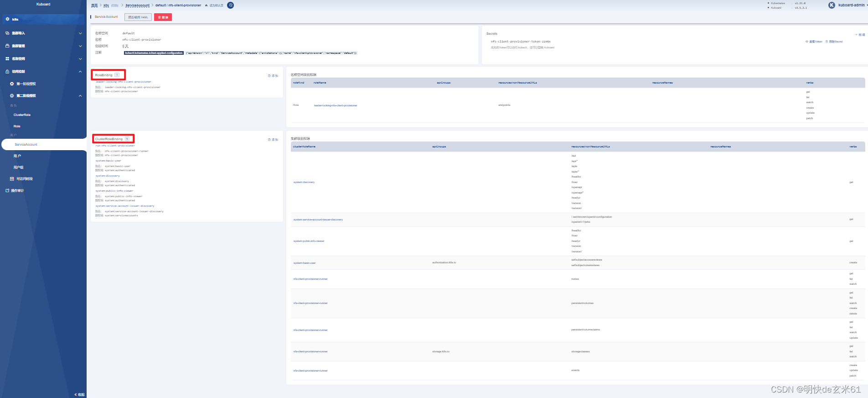
Task: Go to 首页 breadcrumb
Action: tap(94, 5)
